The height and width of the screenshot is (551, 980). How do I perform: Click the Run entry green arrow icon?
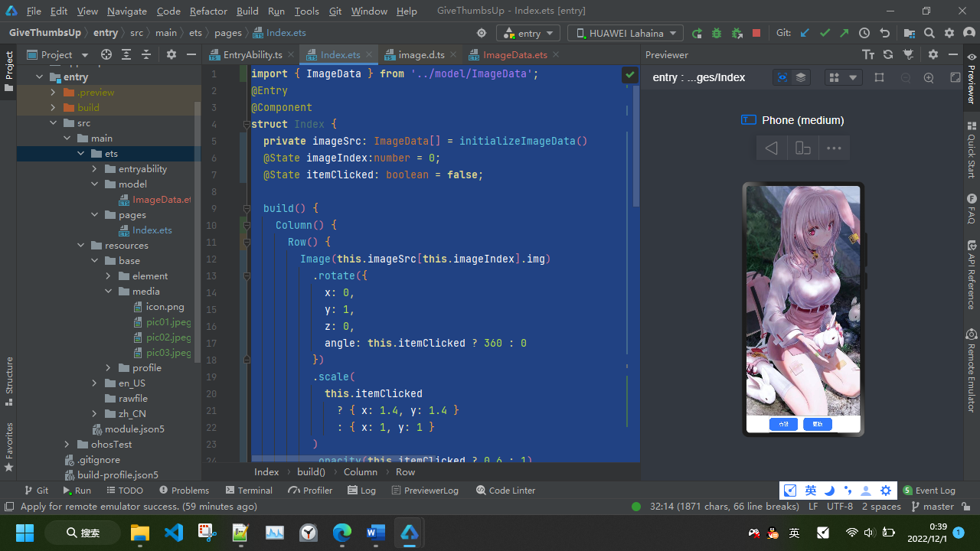pyautogui.click(x=697, y=33)
